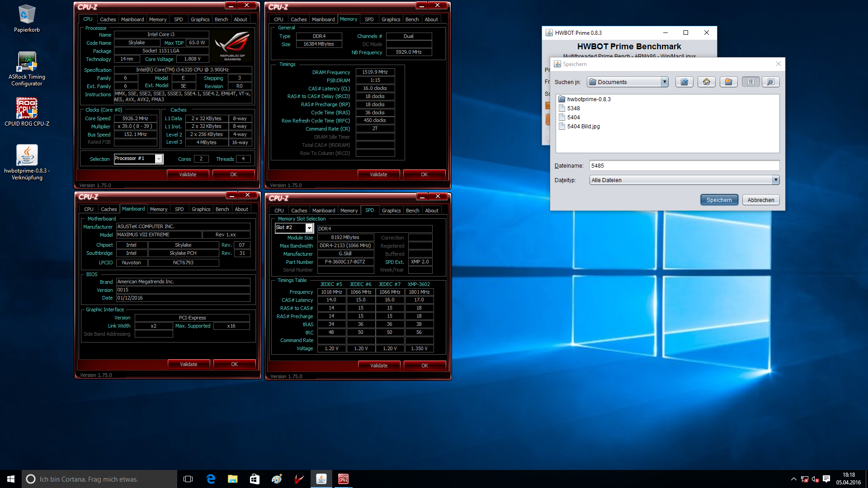Click Validate in CPU-tab CPU-Z window

pos(188,174)
